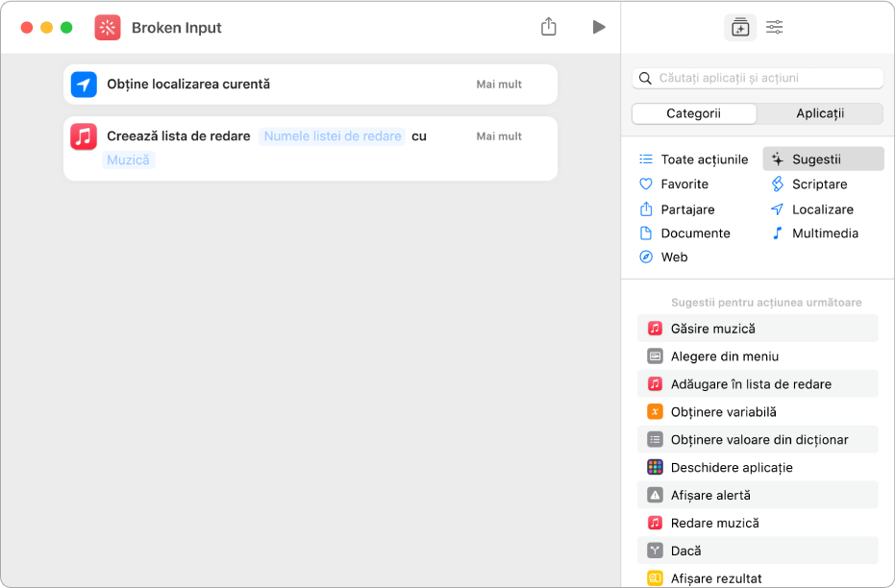The width and height of the screenshot is (895, 588).
Task: Expand Mai mult on location action
Action: [x=499, y=85]
